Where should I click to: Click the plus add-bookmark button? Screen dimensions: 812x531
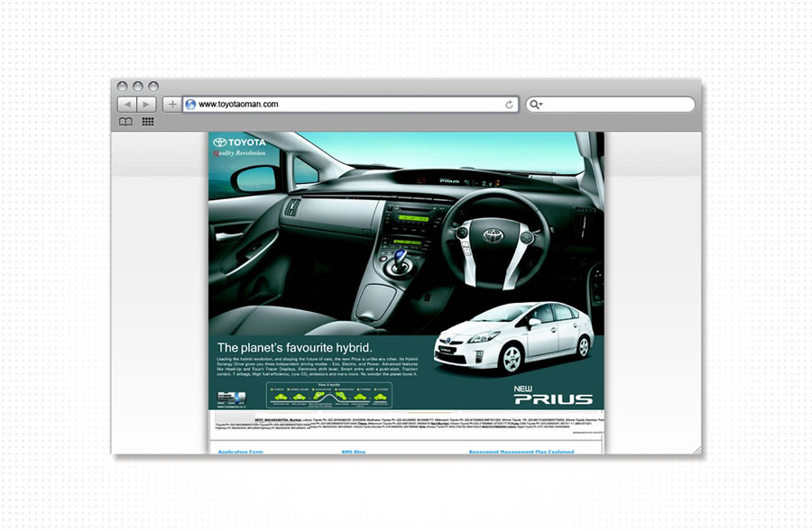tap(172, 105)
